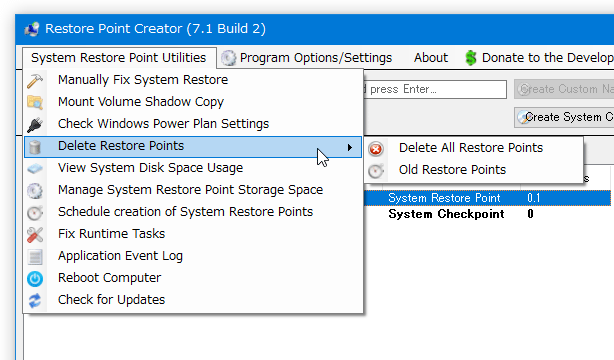Open the System Restore Point Utilities menu
The width and height of the screenshot is (614, 360).
click(119, 58)
